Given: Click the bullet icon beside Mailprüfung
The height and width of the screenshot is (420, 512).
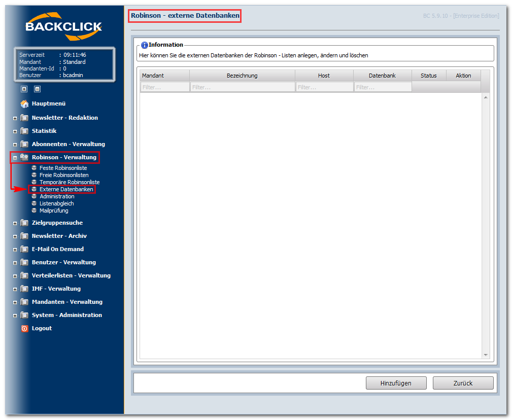Looking at the screenshot, I should [x=34, y=211].
